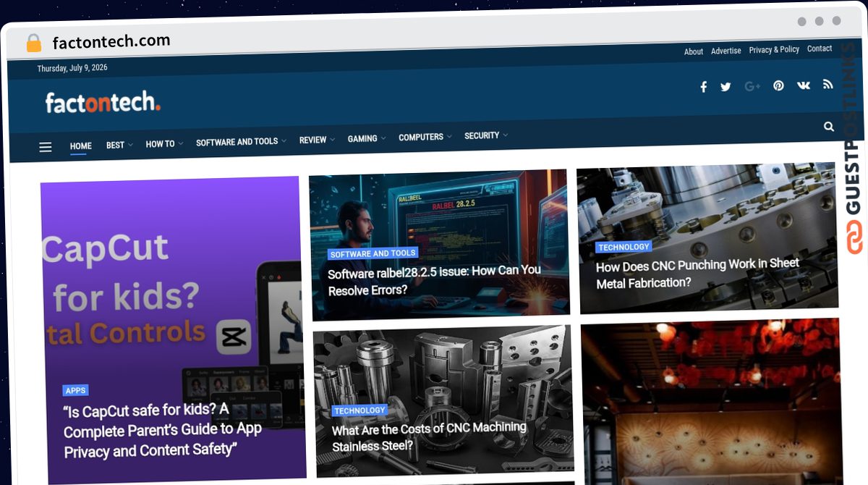Viewport: 868px width, 485px height.
Task: Click the factontech logo
Action: pyautogui.click(x=103, y=103)
